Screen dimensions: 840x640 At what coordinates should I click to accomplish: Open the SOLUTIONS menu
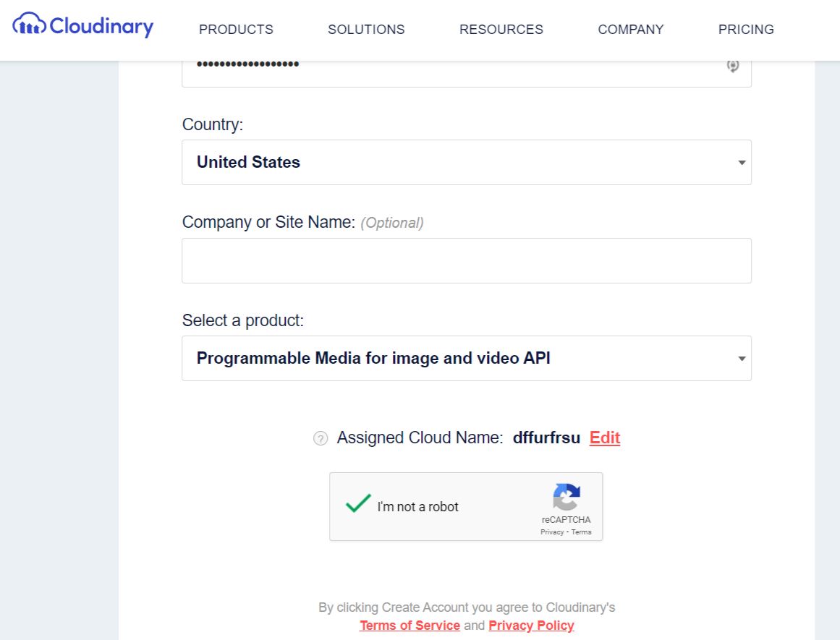point(366,30)
